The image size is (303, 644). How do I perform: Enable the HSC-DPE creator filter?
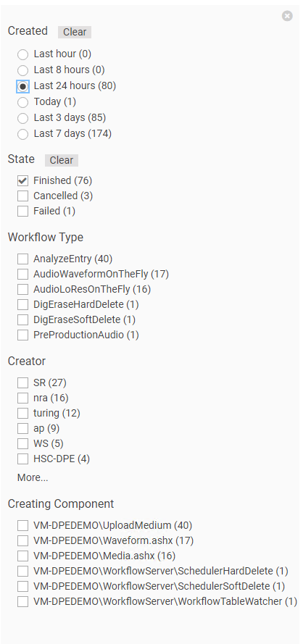point(22,459)
